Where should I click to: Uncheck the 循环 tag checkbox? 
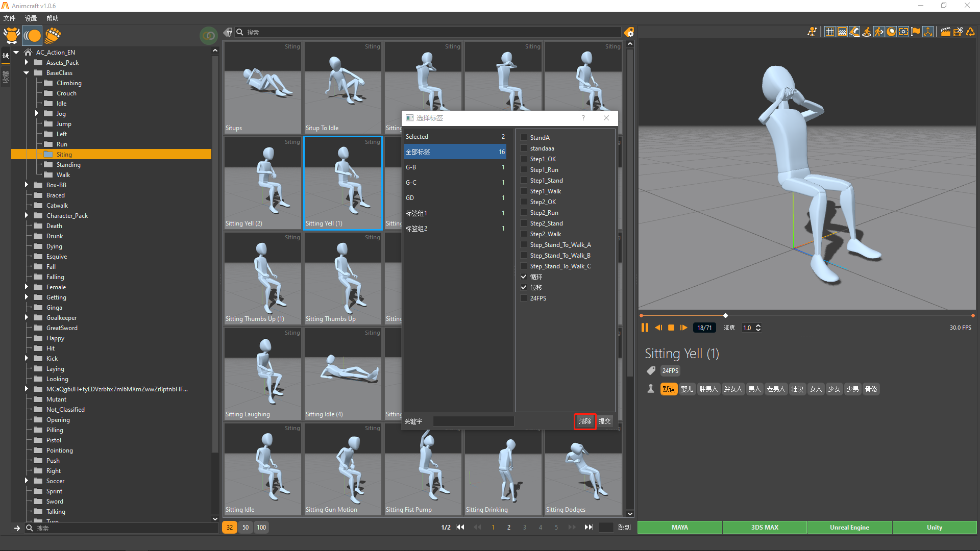[524, 277]
